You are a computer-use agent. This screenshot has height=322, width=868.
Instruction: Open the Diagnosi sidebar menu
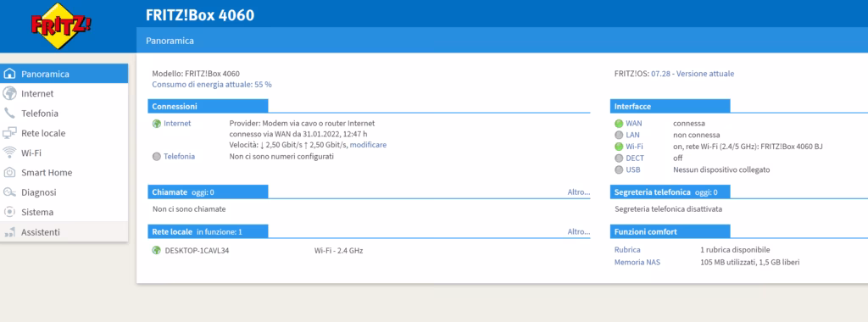64,192
